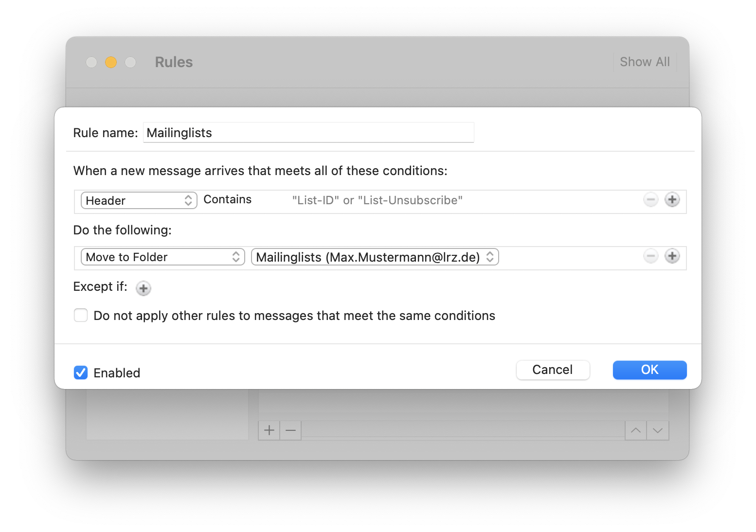Remove the Move to Folder action via minus icon

pos(650,256)
